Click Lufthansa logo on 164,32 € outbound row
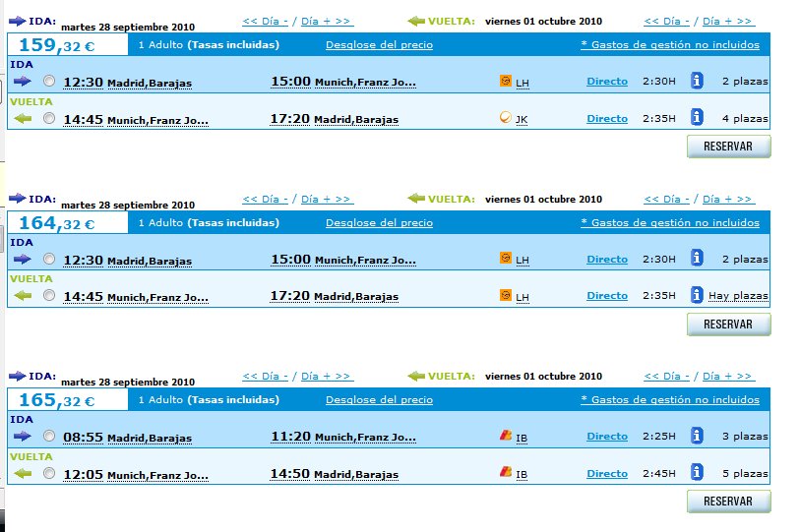Screen dimensions: 800x532 [x=505, y=258]
